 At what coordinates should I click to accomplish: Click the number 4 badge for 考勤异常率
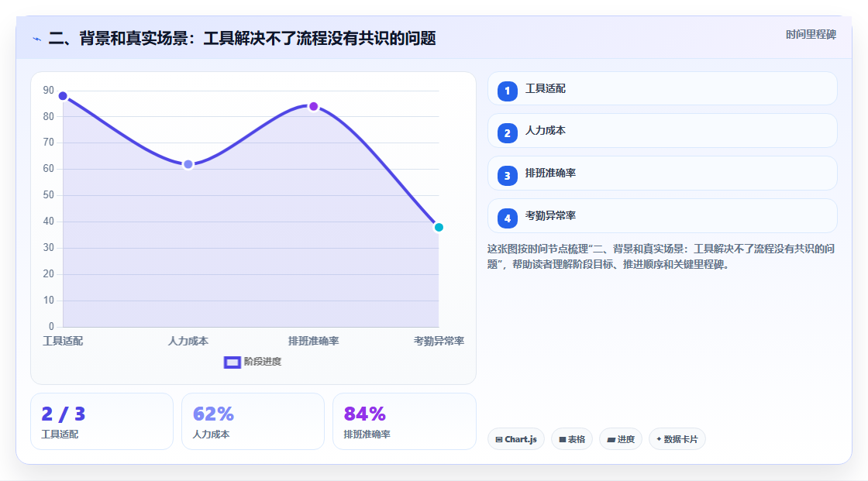(507, 218)
